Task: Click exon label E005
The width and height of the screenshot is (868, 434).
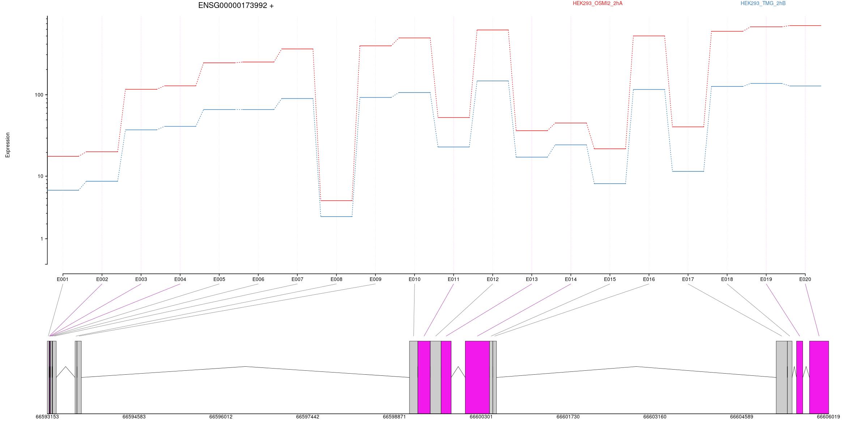Action: 219,279
